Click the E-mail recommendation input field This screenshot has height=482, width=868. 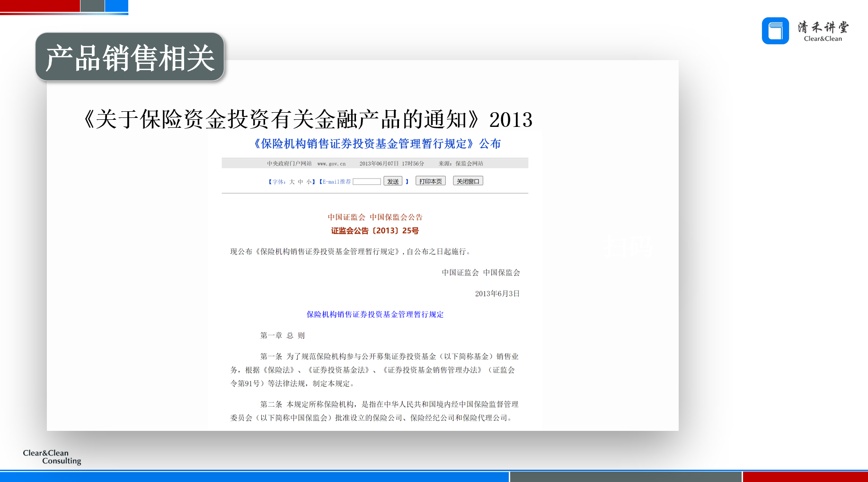pyautogui.click(x=367, y=181)
